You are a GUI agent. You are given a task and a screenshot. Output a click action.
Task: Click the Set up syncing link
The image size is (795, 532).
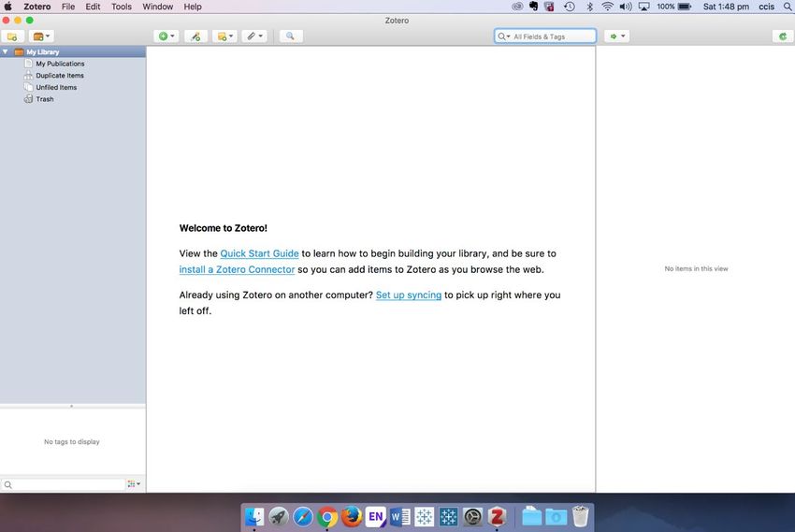pos(409,295)
